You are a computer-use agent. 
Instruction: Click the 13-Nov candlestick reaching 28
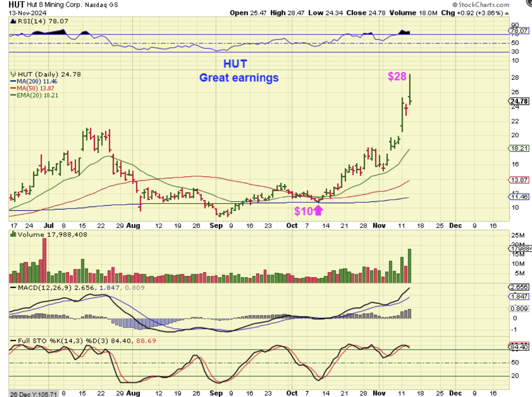pyautogui.click(x=410, y=89)
